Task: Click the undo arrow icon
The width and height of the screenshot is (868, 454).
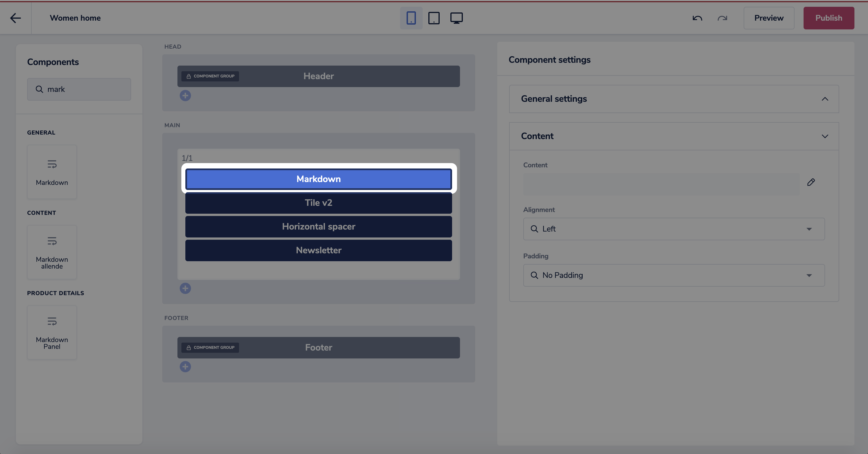Action: point(697,18)
